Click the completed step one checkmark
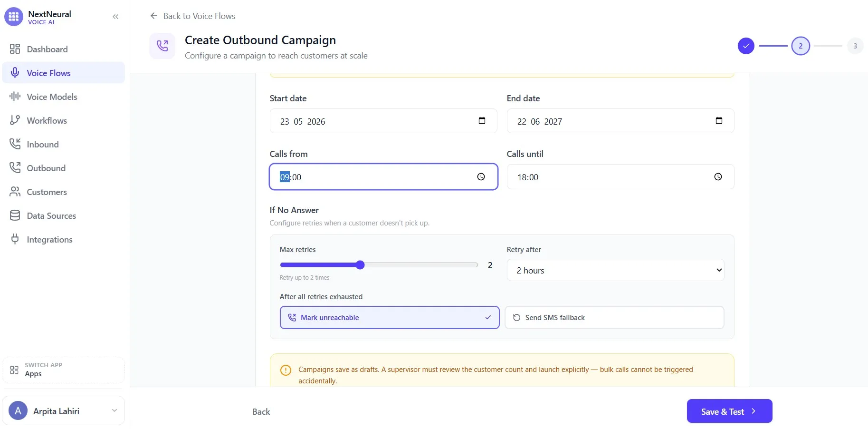Image resolution: width=868 pixels, height=429 pixels. pos(746,46)
